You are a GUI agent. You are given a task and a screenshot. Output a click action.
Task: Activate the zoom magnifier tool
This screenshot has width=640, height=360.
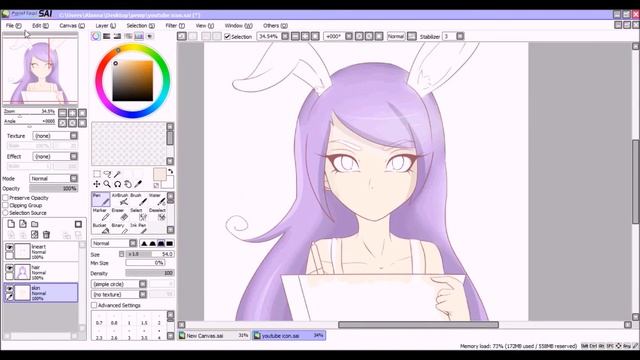(107, 184)
